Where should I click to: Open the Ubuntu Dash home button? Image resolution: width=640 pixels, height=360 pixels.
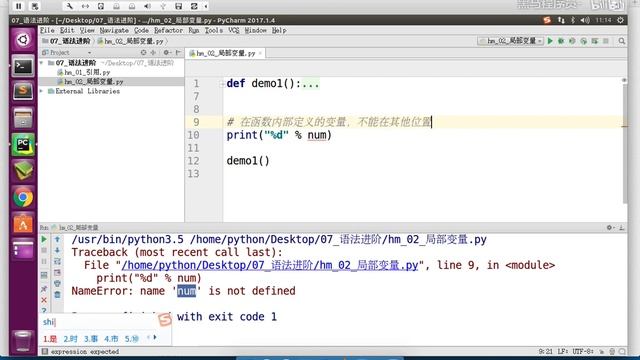23,40
